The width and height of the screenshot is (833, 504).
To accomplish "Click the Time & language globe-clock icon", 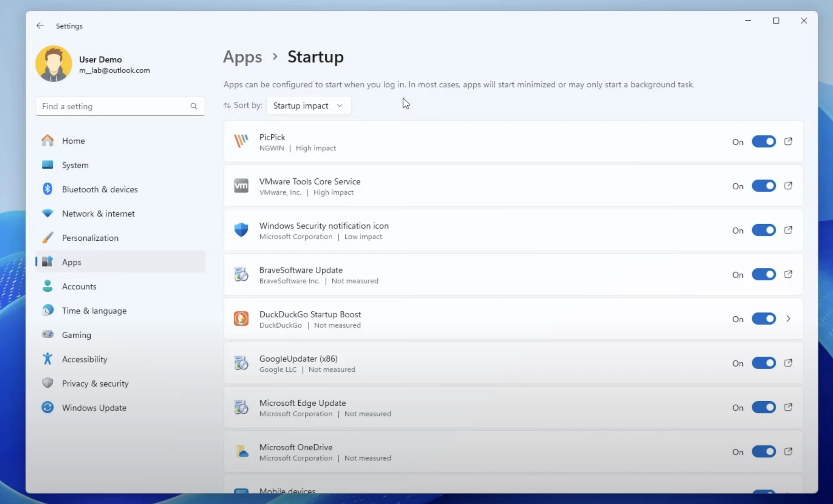I will point(47,310).
